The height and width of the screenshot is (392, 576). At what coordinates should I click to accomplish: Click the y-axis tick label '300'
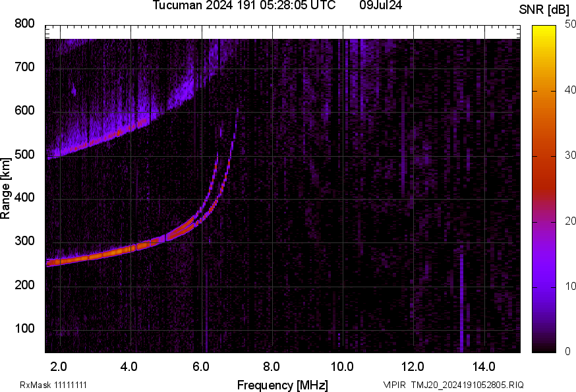click(24, 241)
